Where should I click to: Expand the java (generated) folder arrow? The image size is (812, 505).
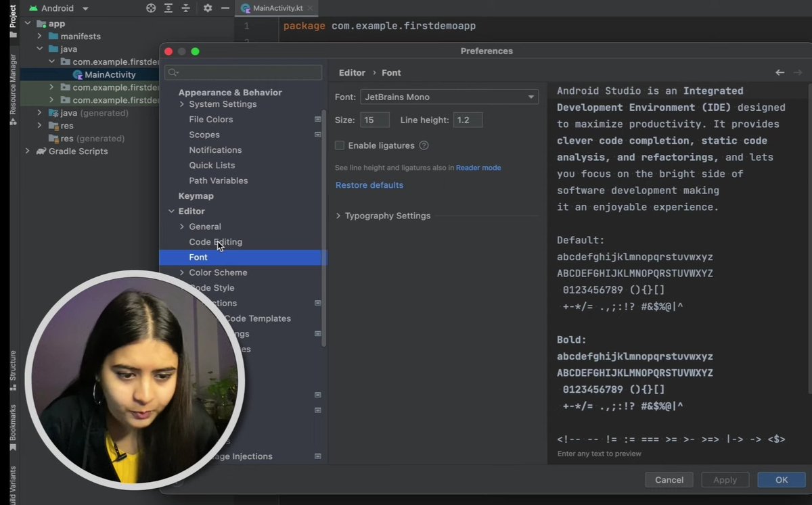pos(40,113)
